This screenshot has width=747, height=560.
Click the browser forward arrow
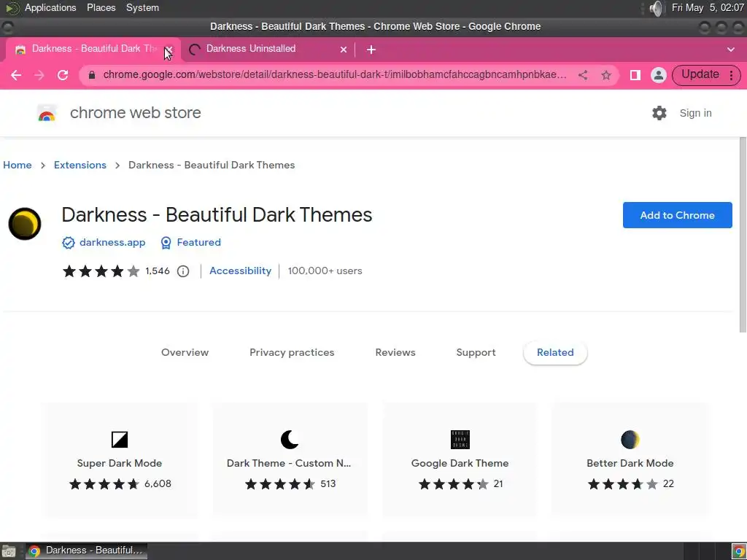click(39, 75)
